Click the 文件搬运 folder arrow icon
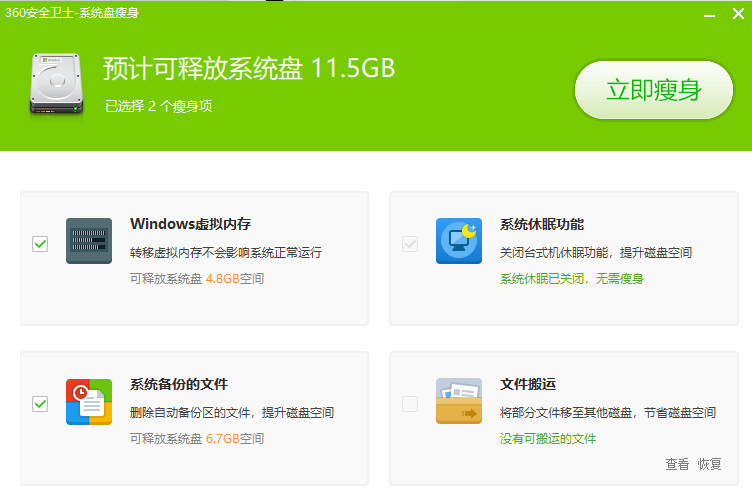752x504 pixels. pyautogui.click(x=459, y=401)
